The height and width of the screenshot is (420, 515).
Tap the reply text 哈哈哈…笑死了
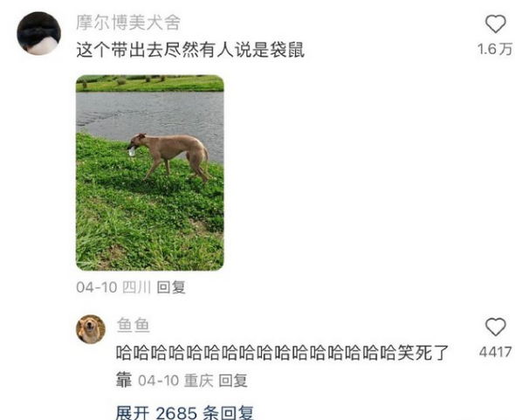283,353
